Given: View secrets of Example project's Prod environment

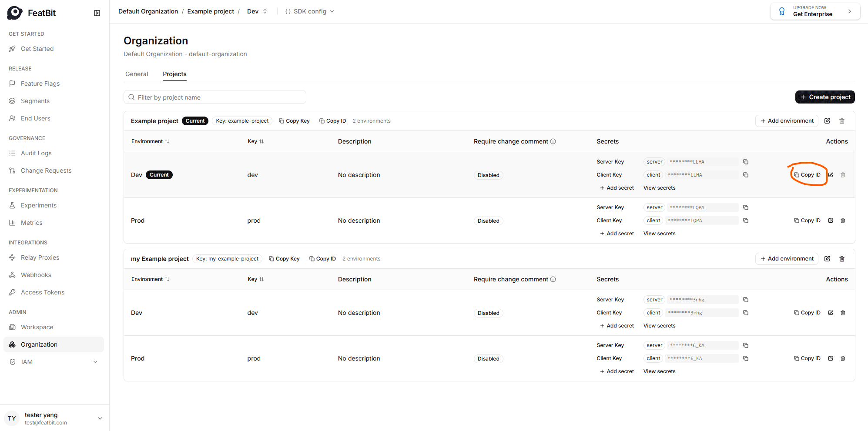Looking at the screenshot, I should point(660,234).
